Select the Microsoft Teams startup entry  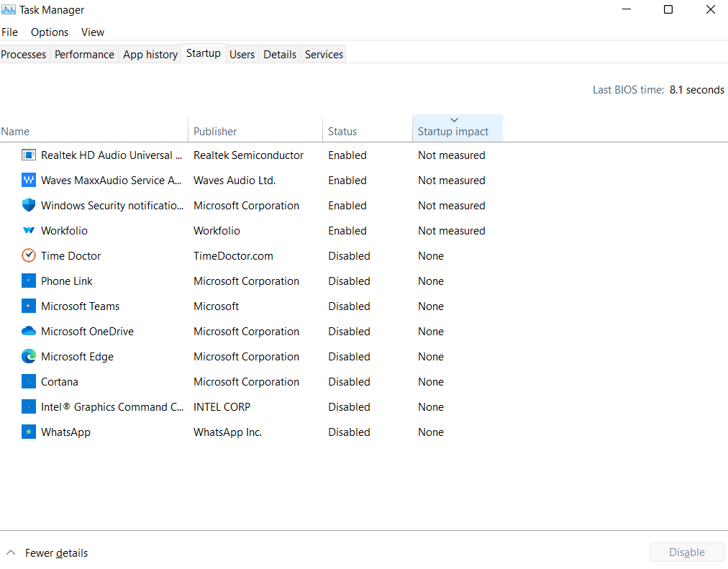click(x=80, y=306)
